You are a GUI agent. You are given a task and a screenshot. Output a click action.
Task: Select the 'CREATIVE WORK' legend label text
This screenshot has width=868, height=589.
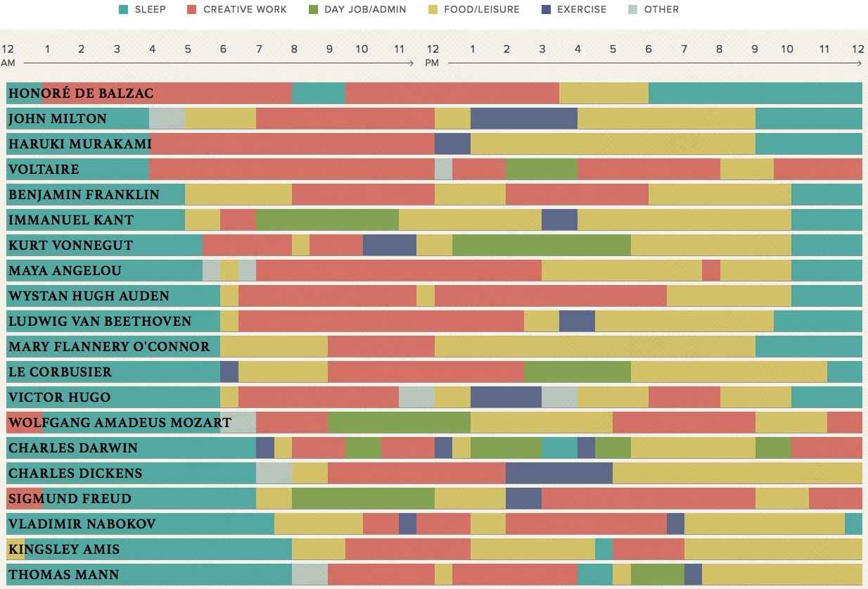coord(245,10)
